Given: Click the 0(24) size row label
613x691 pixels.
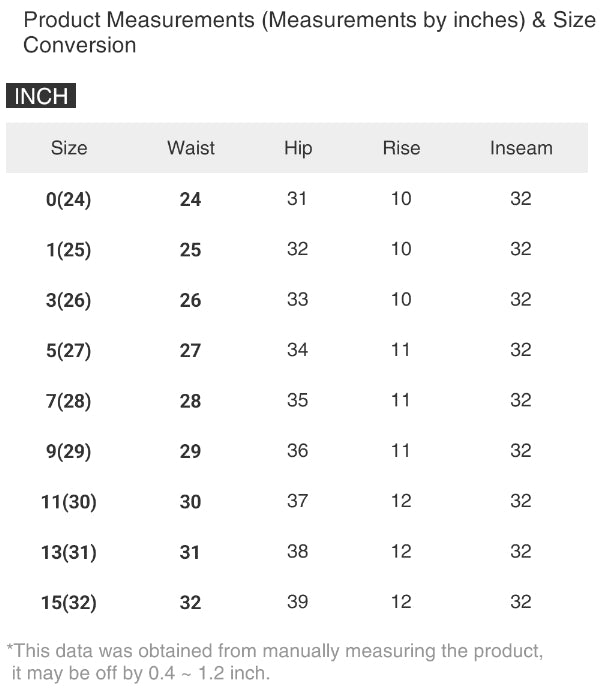Looking at the screenshot, I should pos(69,199).
